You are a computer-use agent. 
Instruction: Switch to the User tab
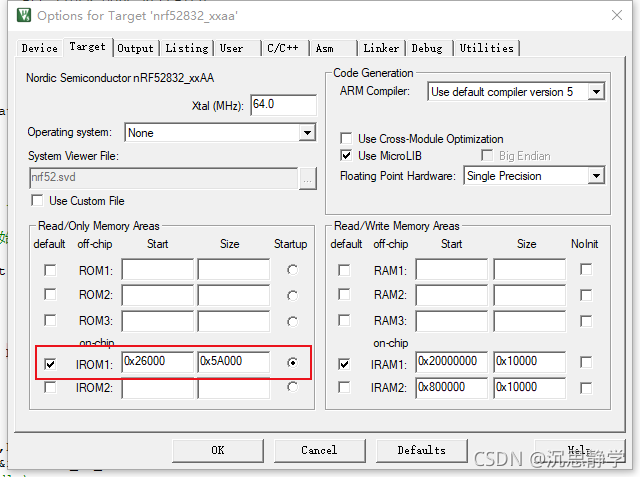(x=238, y=48)
